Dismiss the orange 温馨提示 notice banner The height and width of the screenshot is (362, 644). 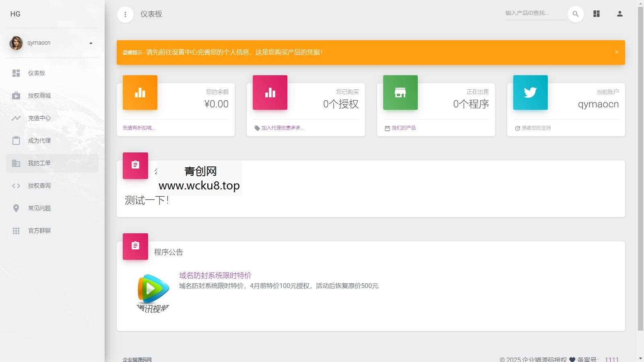pyautogui.click(x=616, y=52)
